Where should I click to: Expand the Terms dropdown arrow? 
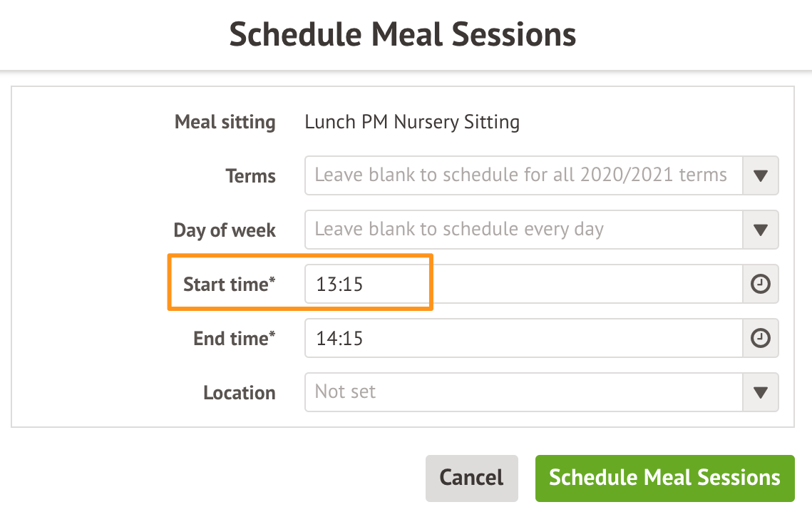point(761,176)
